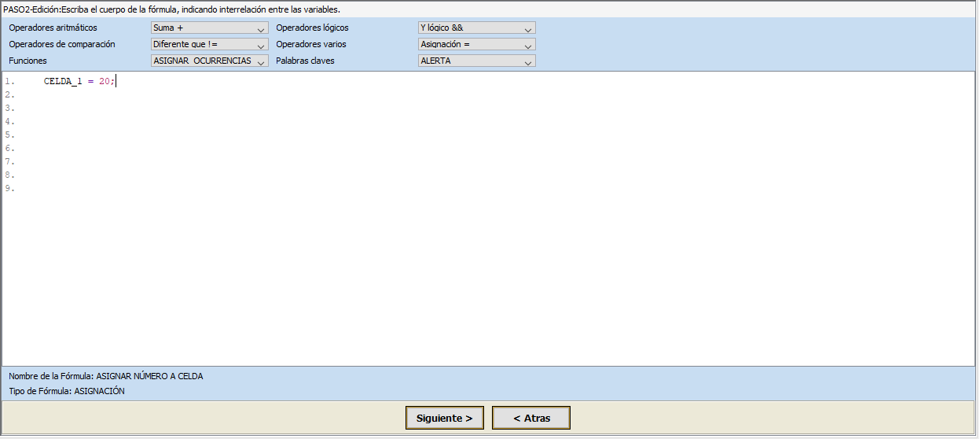The image size is (980, 439).
Task: Expand the "ALERTA" keywords dropdown
Action: pos(476,61)
